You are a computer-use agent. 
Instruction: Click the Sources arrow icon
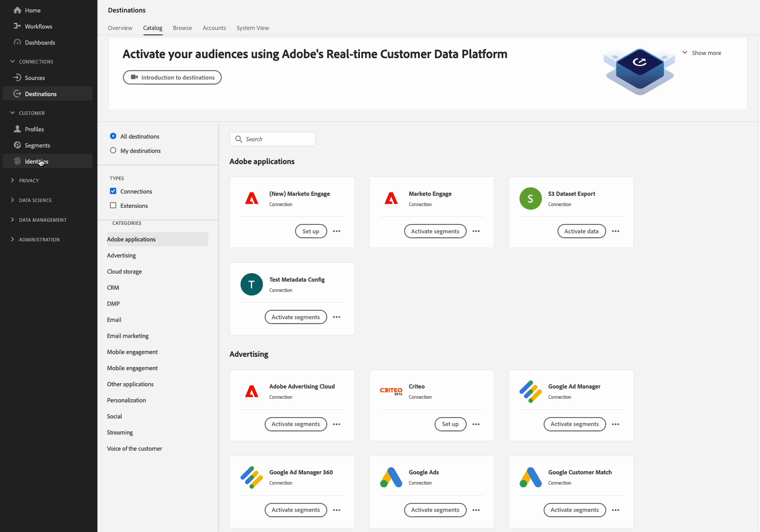point(17,78)
